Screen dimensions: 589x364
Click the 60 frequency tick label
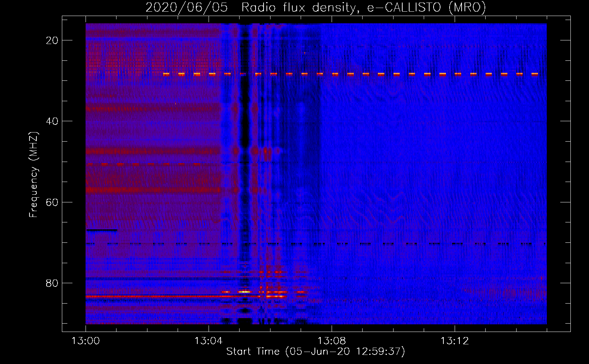[52, 202]
